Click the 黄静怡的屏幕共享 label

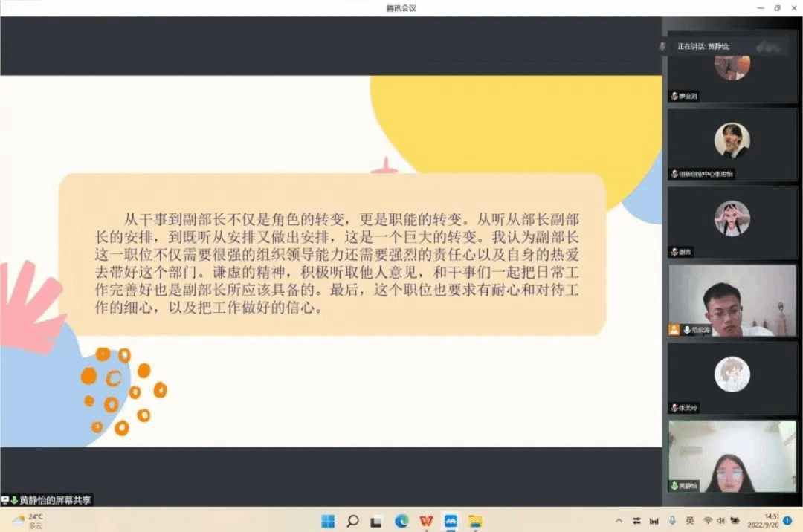(51, 500)
